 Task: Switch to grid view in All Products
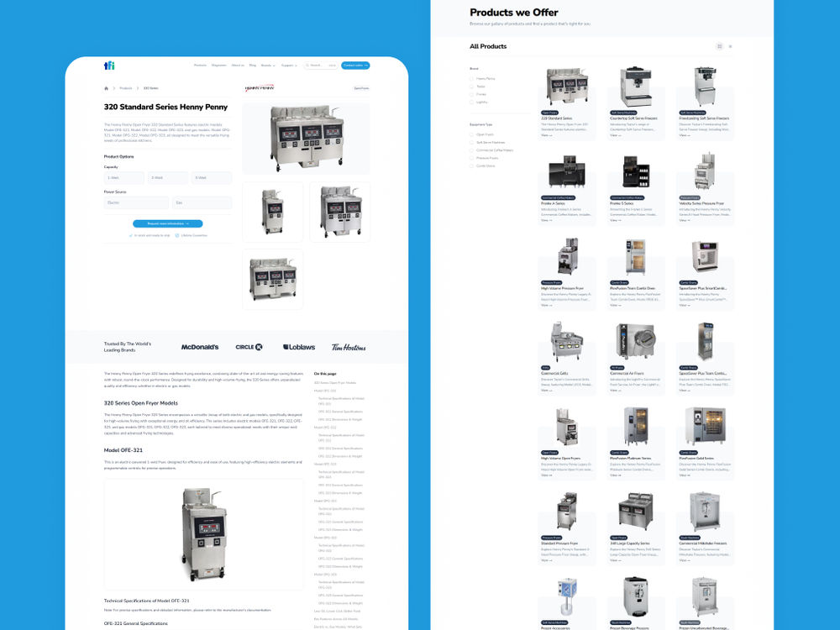pyautogui.click(x=720, y=46)
